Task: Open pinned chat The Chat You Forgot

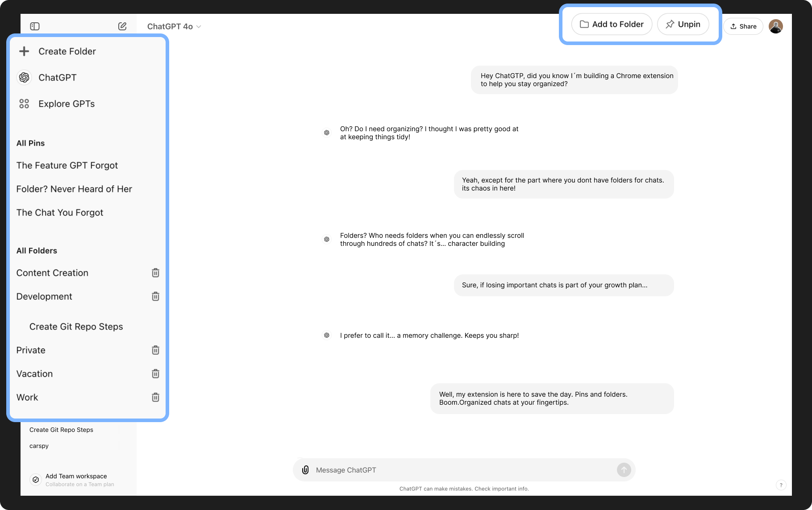Action: pos(60,213)
